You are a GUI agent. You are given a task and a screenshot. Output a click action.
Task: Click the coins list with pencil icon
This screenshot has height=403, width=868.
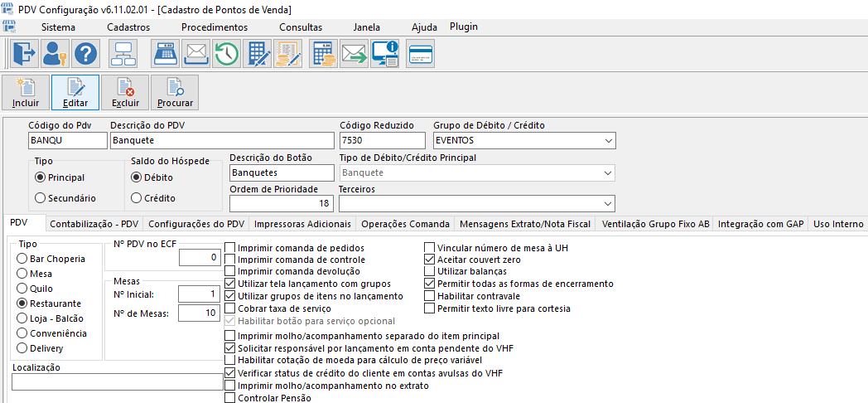point(288,54)
